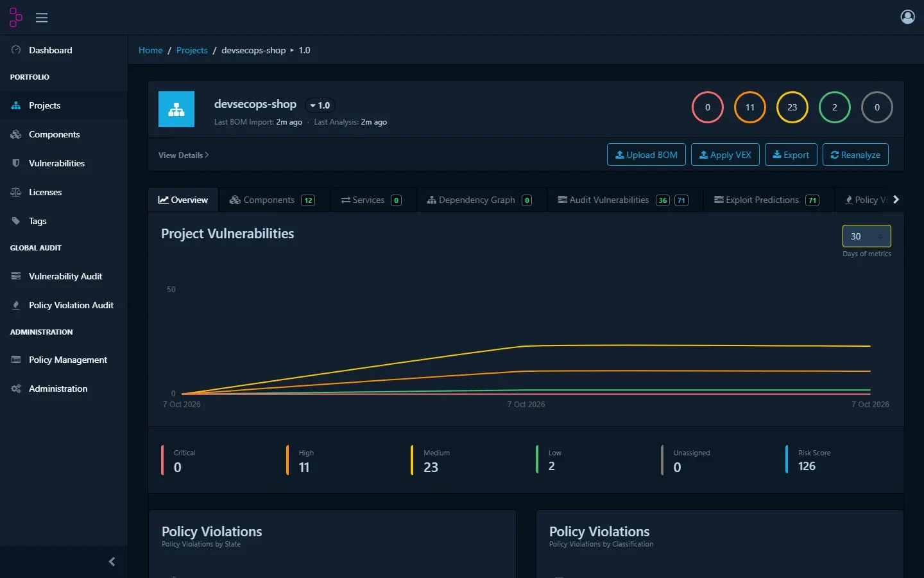Open Vulnerability Audit in sidebar
Viewport: 924px width, 578px height.
pos(64,276)
